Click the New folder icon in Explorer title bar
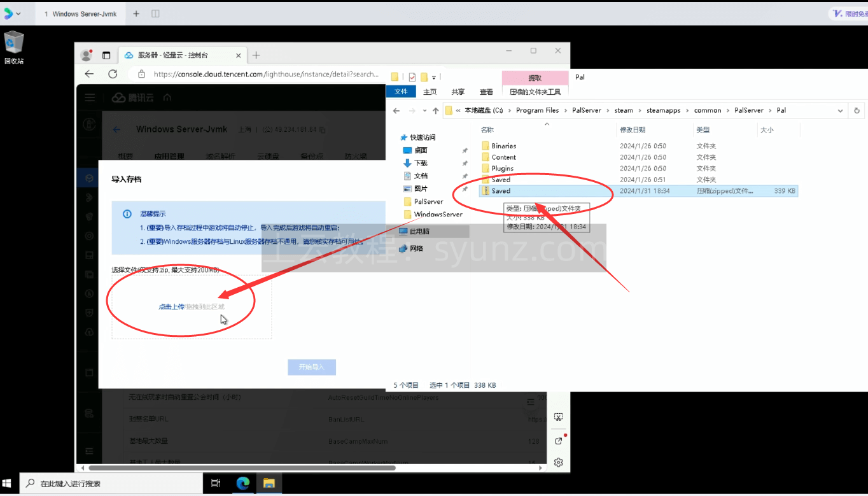 point(424,77)
